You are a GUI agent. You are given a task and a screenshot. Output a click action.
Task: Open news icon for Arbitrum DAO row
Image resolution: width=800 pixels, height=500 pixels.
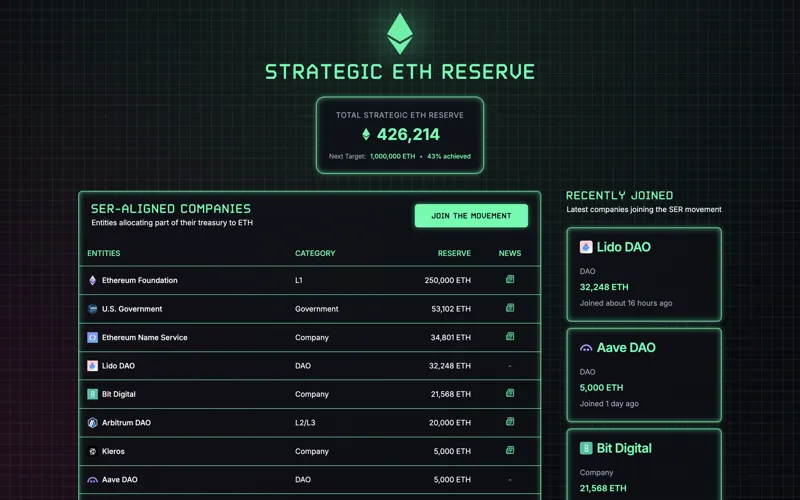click(x=510, y=421)
